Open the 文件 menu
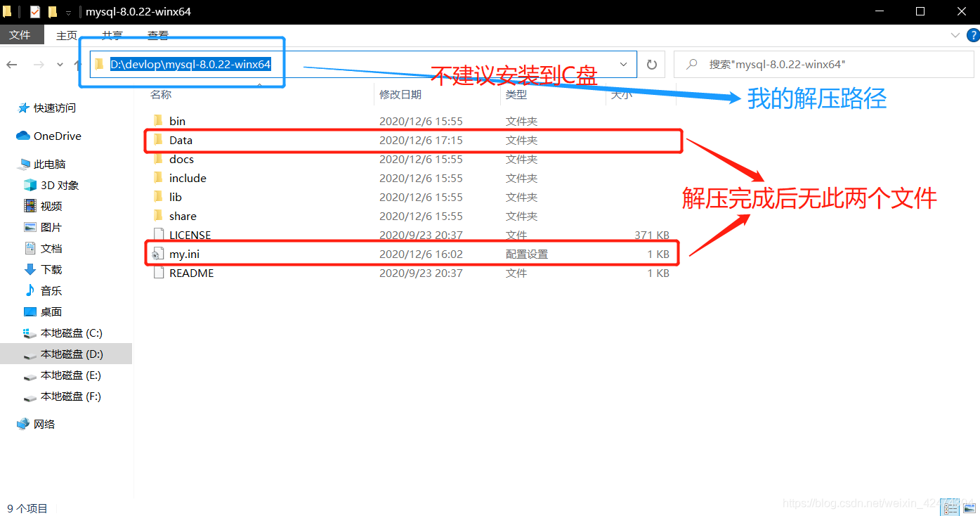980x516 pixels. 21,35
